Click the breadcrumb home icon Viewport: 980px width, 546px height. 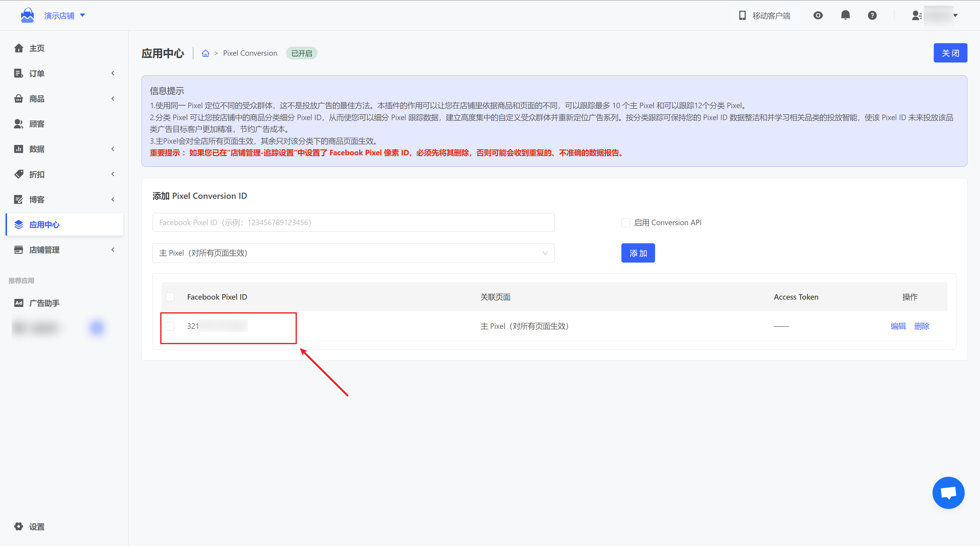coord(205,53)
